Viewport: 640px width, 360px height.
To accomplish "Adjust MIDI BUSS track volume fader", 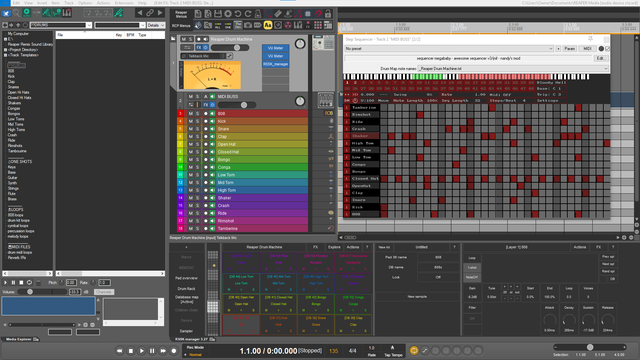I will (x=244, y=105).
